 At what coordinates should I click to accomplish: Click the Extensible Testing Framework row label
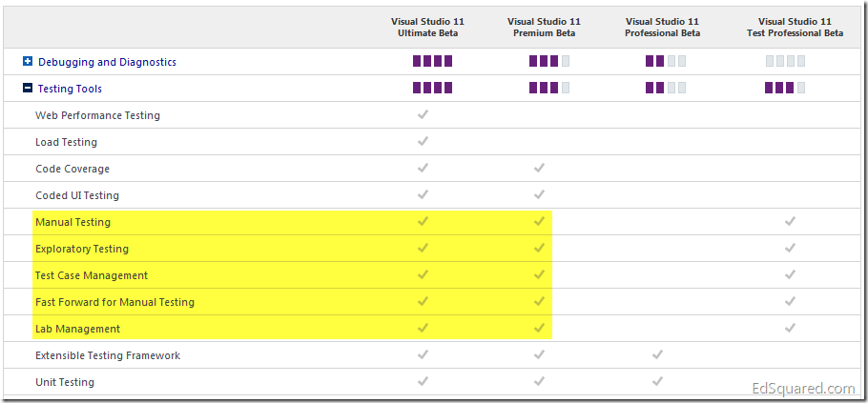[x=108, y=355]
